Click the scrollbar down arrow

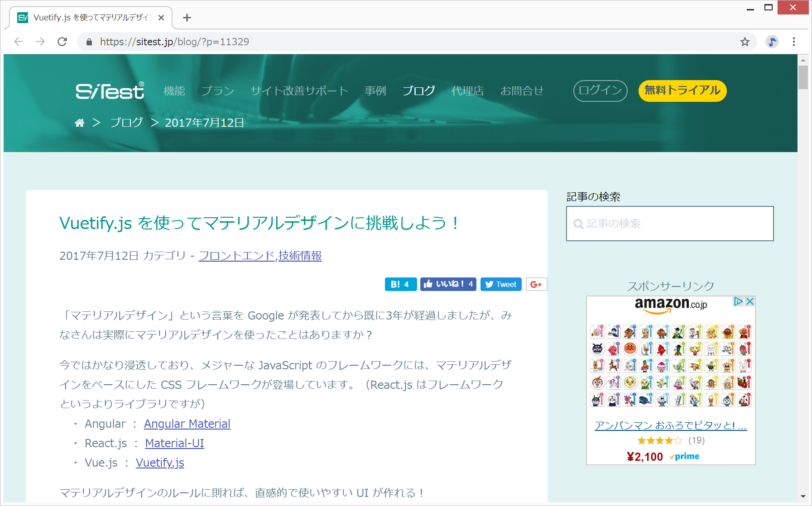pos(803,496)
